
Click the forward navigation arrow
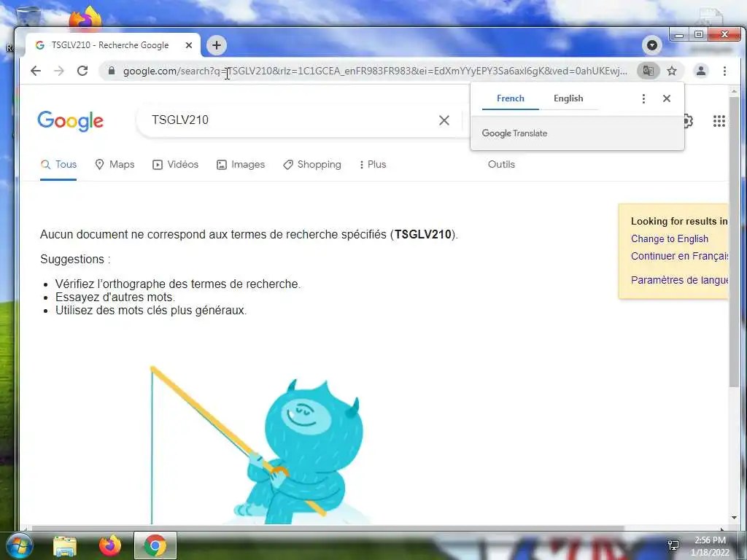pos(59,71)
